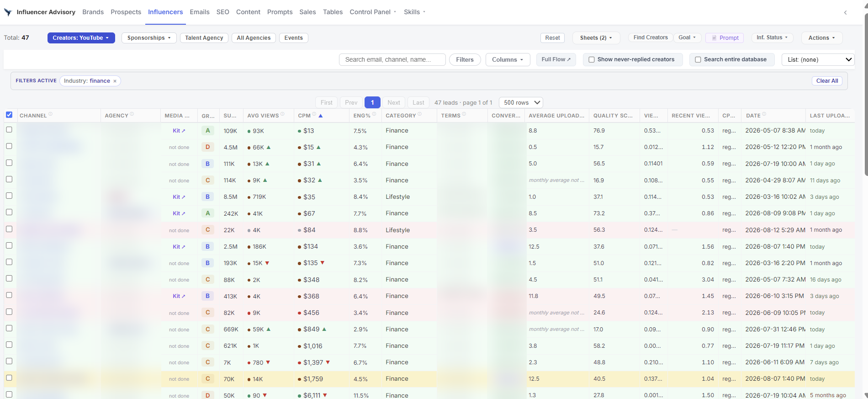The width and height of the screenshot is (868, 399).
Task: Select the row checkbox for the 109K creator
Action: point(9,130)
